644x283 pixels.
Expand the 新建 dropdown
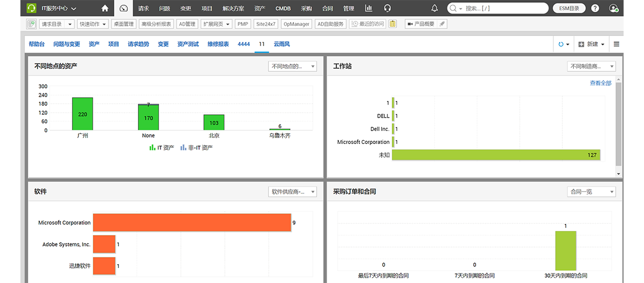(592, 44)
